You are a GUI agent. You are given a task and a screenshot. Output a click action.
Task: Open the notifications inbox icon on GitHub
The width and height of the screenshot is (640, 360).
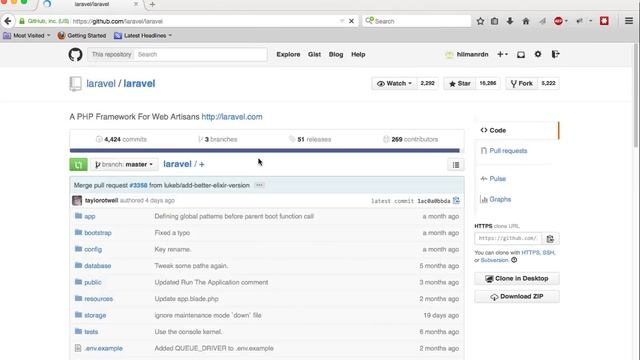(521, 54)
